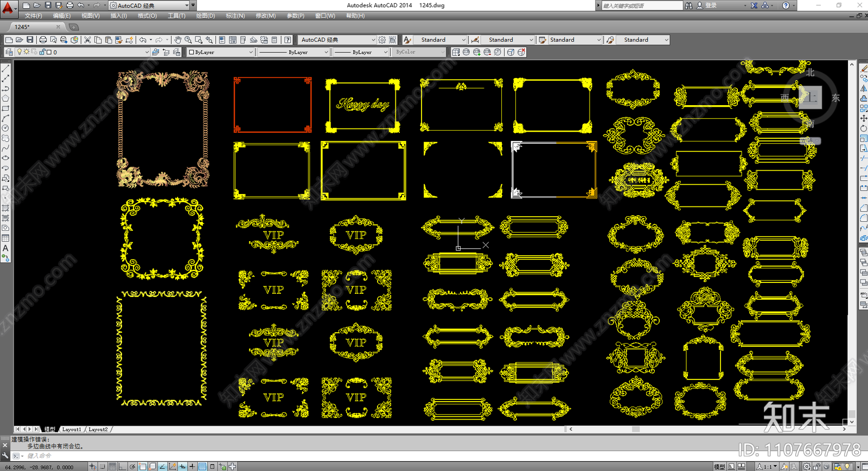Toggle layer 0 lightbulb on/off
868x471 pixels.
point(20,53)
